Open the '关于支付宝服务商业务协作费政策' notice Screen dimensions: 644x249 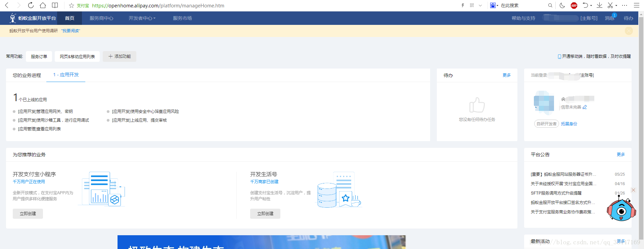(563, 212)
